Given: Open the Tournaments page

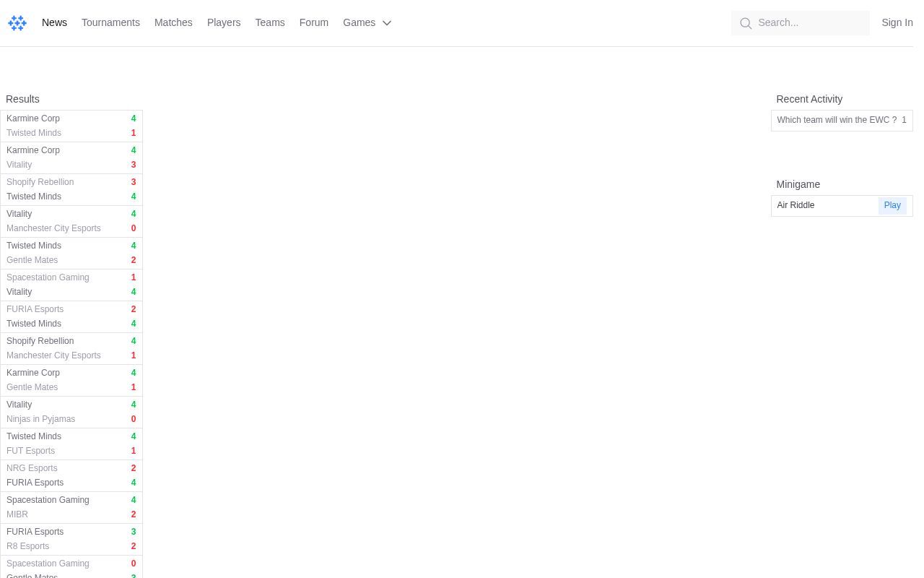Looking at the screenshot, I should tap(110, 22).
